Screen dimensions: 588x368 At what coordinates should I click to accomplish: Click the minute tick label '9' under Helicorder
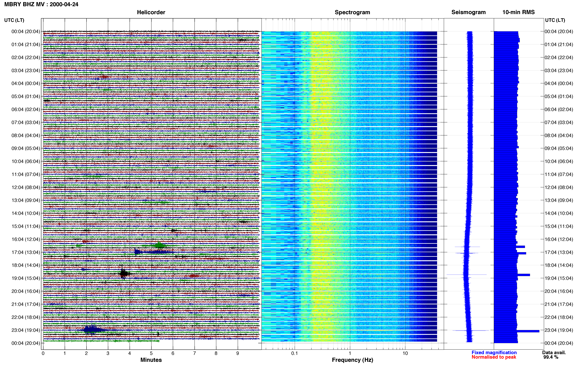(x=238, y=353)
